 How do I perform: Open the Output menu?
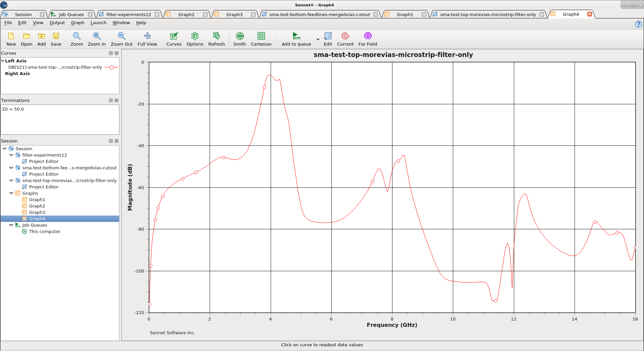[x=57, y=23]
